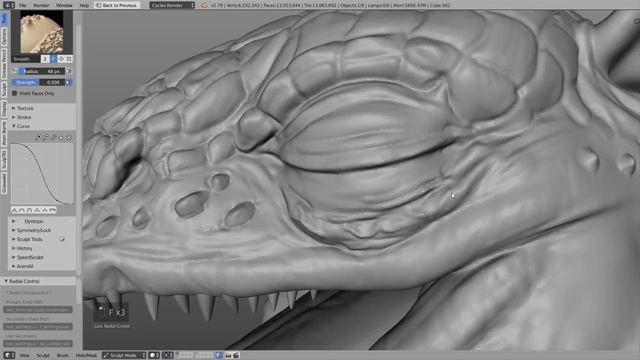Toggle the curve clipping dot icon
Image resolution: width=640 pixels, height=360 pixels.
(61, 138)
